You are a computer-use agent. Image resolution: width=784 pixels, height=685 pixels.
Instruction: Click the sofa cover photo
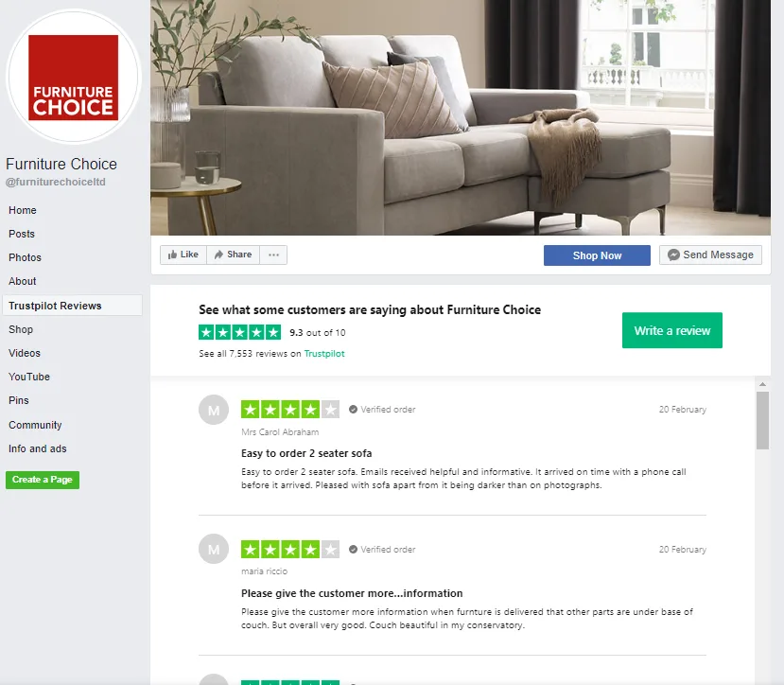461,117
